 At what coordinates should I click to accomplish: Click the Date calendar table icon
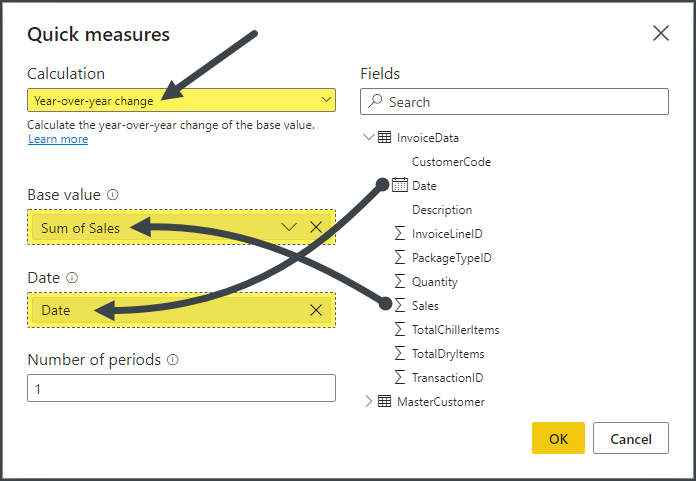click(x=400, y=185)
